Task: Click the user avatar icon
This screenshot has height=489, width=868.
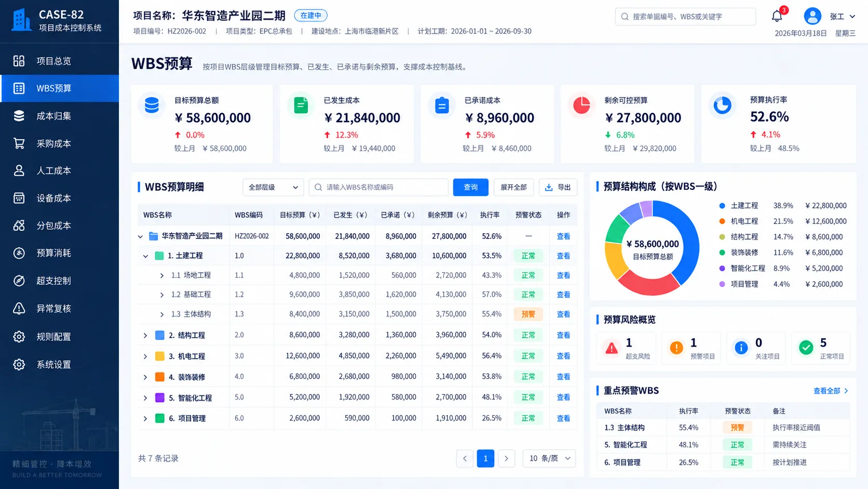Action: 812,16
